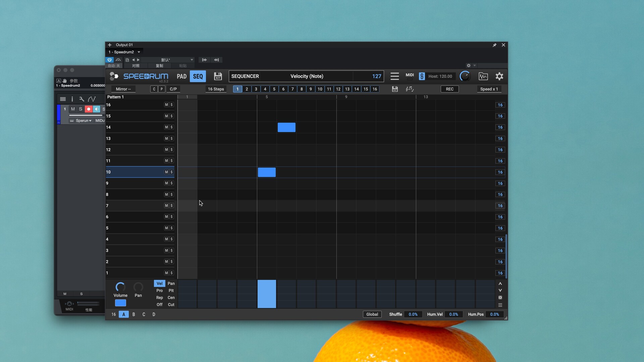This screenshot has width=644, height=362.
Task: Mute sequencer row 10
Action: [166, 172]
